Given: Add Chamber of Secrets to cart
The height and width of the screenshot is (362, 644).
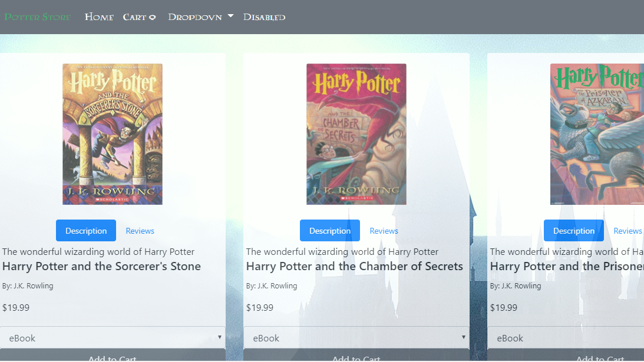Looking at the screenshot, I should [x=356, y=356].
